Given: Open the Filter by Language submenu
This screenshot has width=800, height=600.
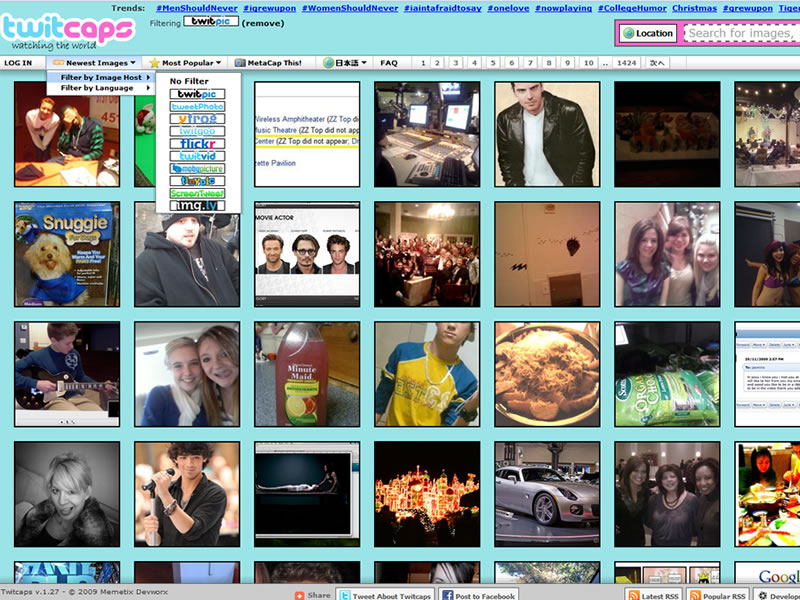Looking at the screenshot, I should click(97, 88).
